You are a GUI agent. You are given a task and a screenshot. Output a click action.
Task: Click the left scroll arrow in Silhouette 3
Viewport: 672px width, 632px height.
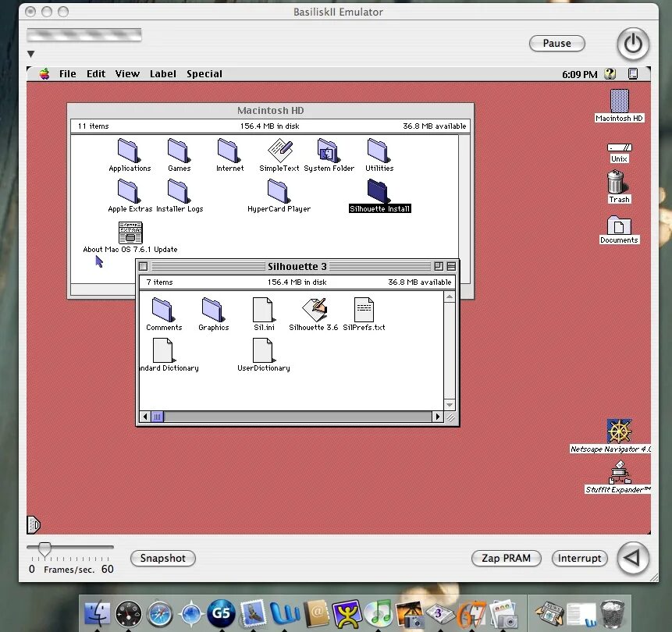[x=145, y=417]
